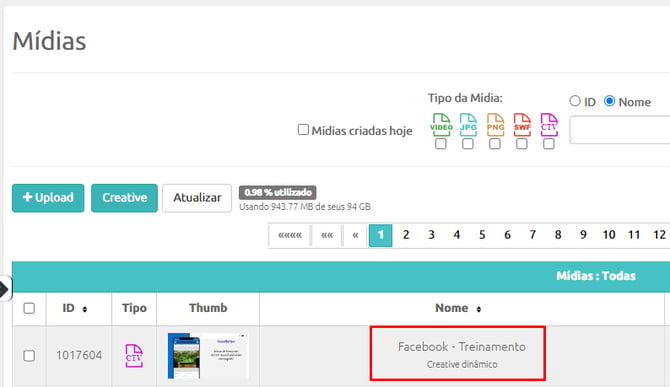Select the ID search radio button
This screenshot has width=670, height=387.
[x=575, y=101]
